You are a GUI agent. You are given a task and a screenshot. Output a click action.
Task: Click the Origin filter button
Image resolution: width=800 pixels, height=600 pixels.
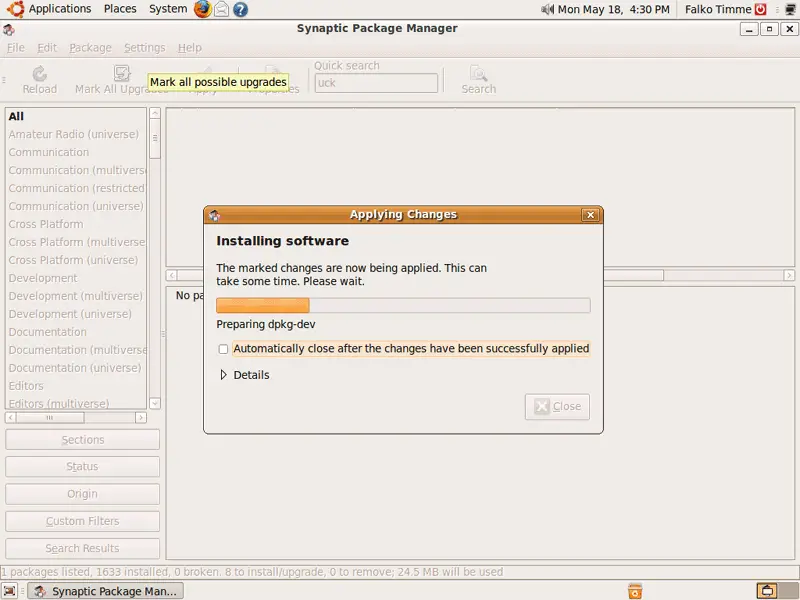pos(82,494)
